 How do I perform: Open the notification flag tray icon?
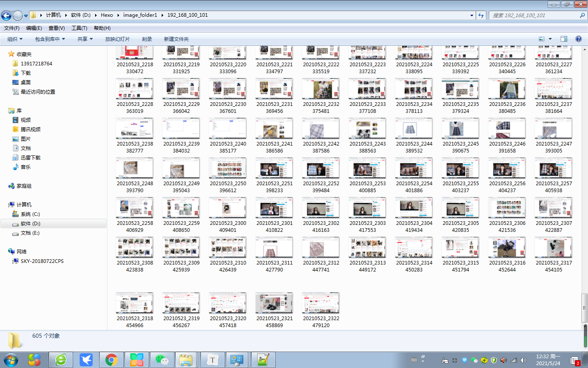(575, 361)
